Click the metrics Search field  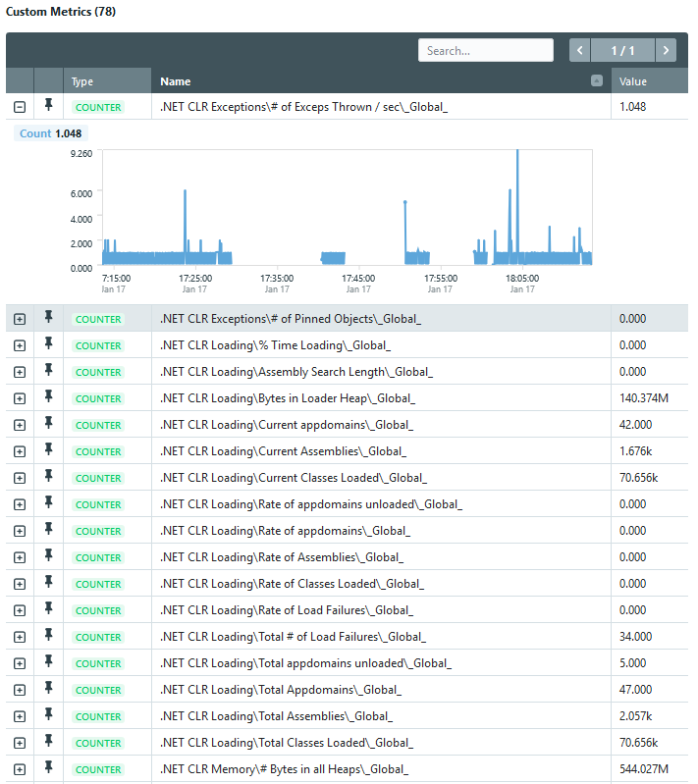click(486, 50)
